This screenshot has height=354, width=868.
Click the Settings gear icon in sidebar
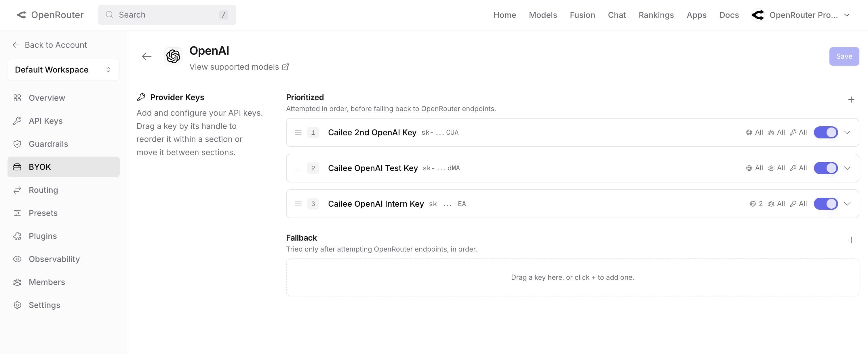(17, 305)
